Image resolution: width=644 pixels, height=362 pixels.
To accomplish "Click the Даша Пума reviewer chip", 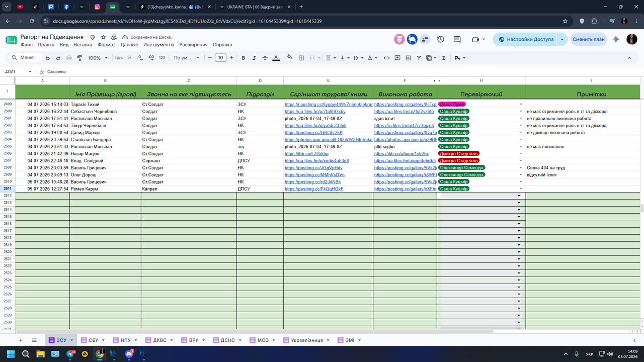I will click(452, 104).
